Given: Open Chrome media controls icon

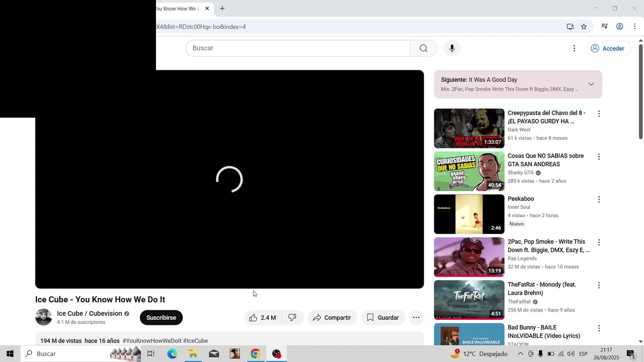Looking at the screenshot, I should pos(605,27).
